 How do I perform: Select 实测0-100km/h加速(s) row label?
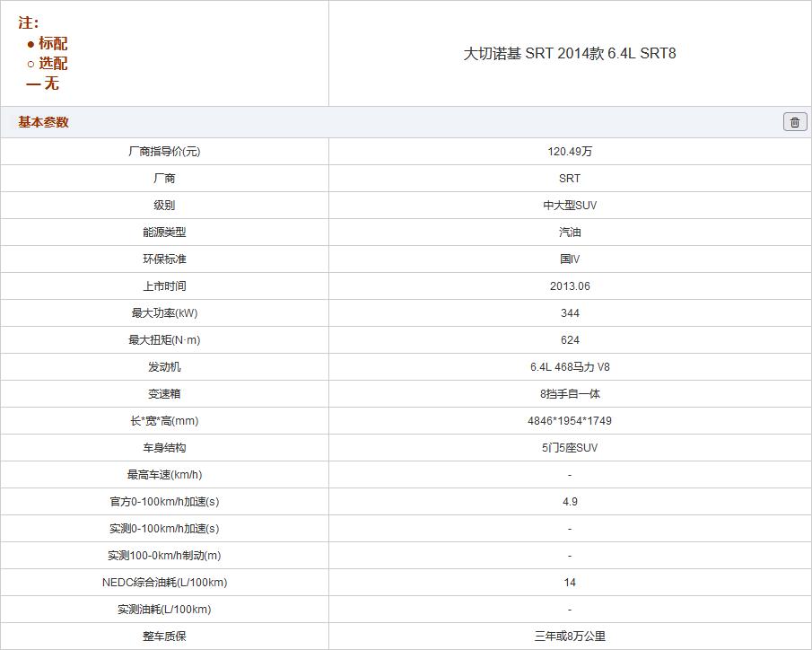(x=164, y=529)
